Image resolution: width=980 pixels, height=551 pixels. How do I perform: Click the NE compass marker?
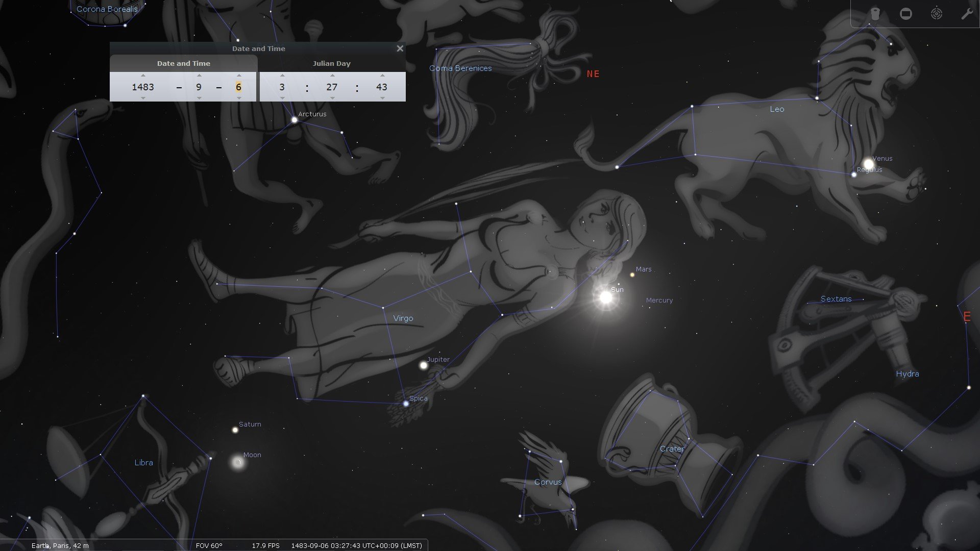coord(593,74)
